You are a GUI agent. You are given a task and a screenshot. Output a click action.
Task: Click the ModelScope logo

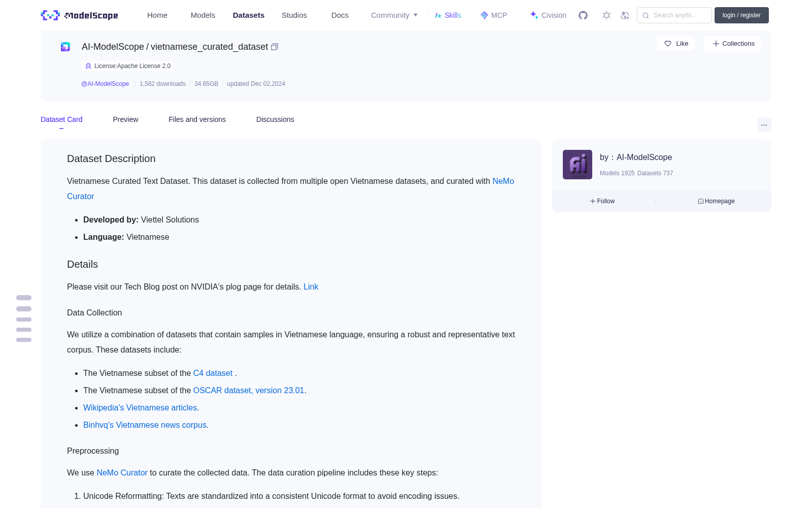point(80,15)
